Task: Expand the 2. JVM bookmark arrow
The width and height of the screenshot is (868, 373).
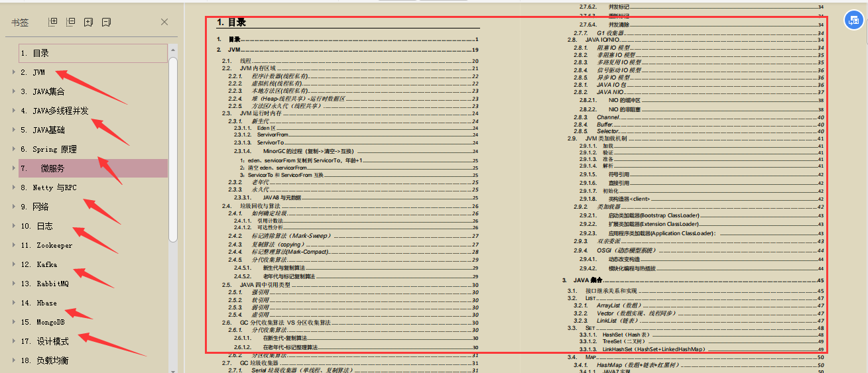Action: tap(13, 72)
